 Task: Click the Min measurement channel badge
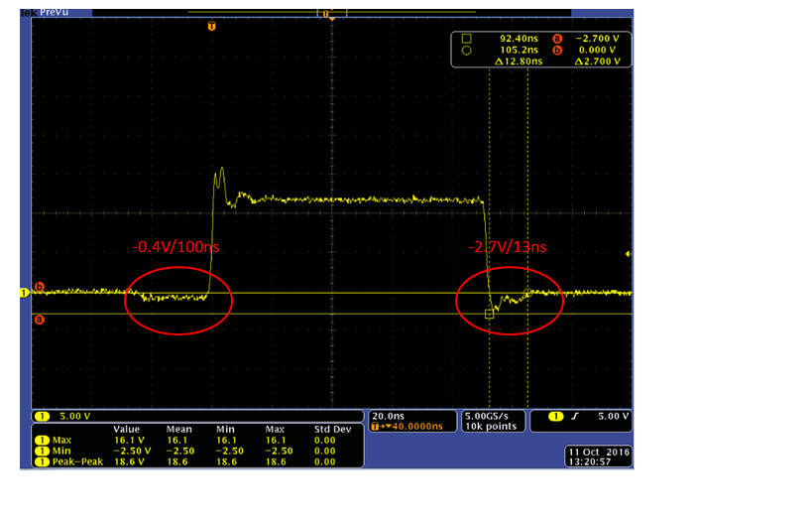pyautogui.click(x=42, y=451)
